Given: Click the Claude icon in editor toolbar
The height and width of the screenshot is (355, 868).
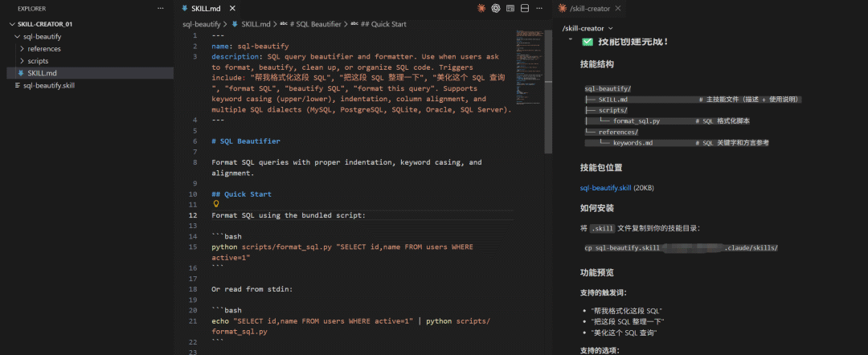Looking at the screenshot, I should coord(481,8).
